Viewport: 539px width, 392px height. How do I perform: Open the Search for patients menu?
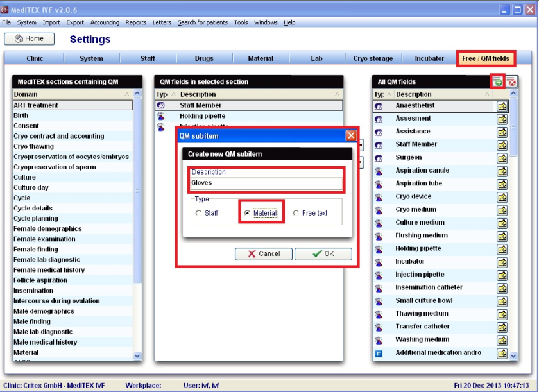(x=203, y=22)
